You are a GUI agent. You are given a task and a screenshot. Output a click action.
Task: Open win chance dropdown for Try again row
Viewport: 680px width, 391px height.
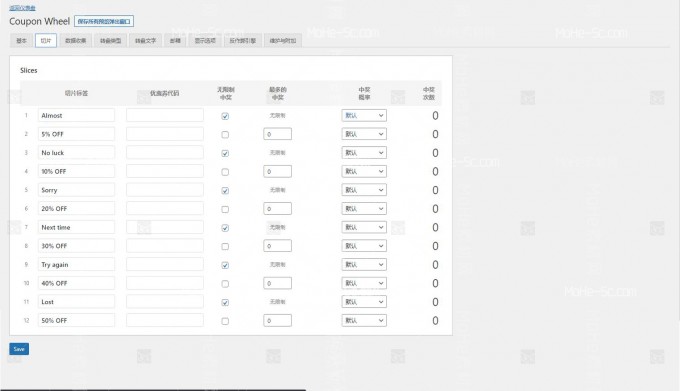pos(364,264)
